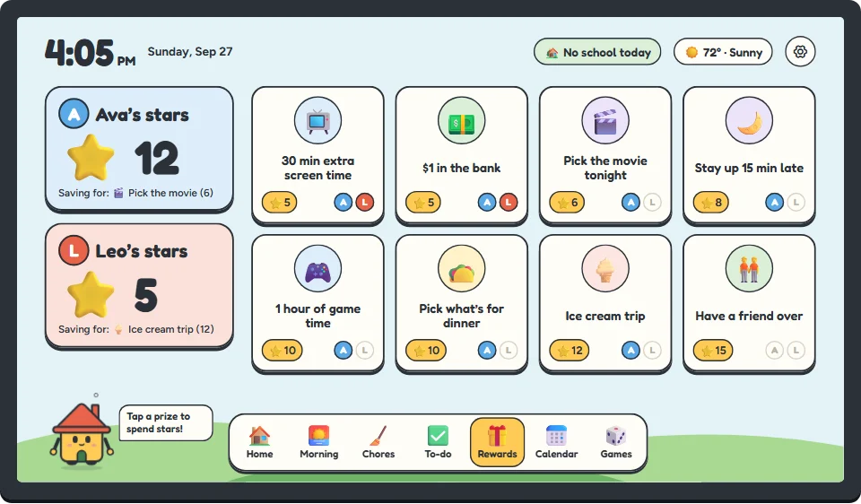Click the date Sunday, Sep 27
Screen dimensions: 861x504
pos(190,52)
